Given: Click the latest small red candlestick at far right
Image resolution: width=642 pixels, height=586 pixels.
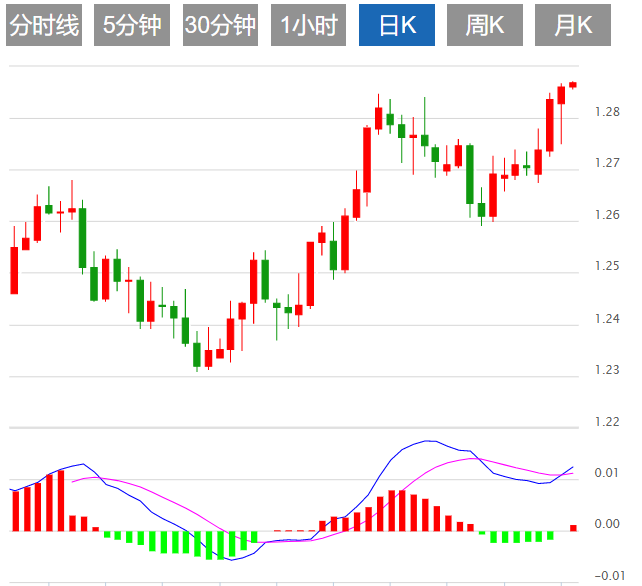Looking at the screenshot, I should (x=573, y=85).
